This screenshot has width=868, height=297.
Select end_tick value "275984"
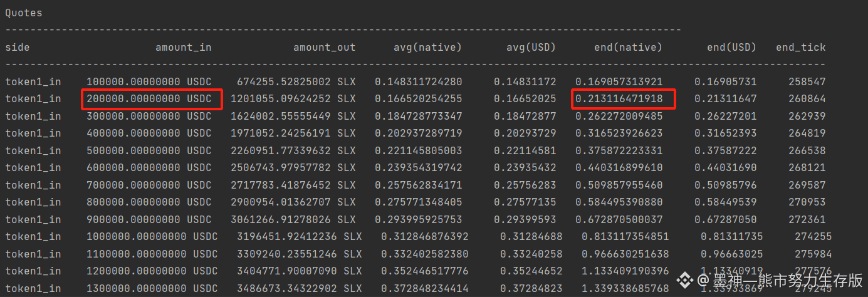pyautogui.click(x=813, y=254)
